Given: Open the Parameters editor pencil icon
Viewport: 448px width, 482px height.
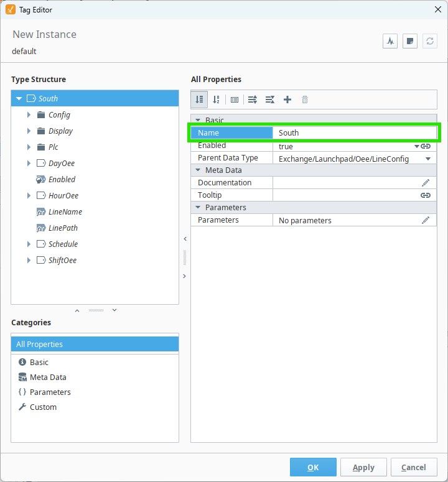Looking at the screenshot, I should click(x=426, y=220).
